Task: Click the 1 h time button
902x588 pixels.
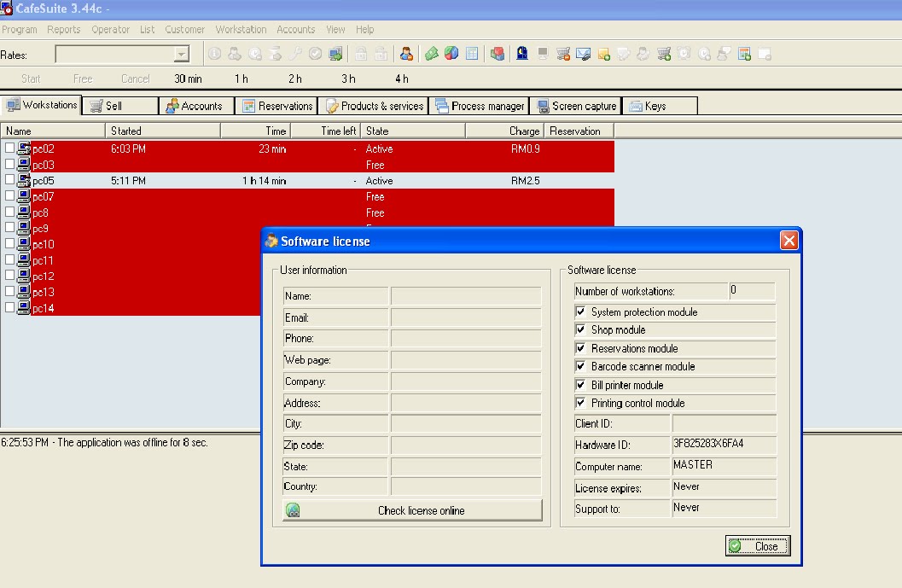Action: pyautogui.click(x=241, y=79)
